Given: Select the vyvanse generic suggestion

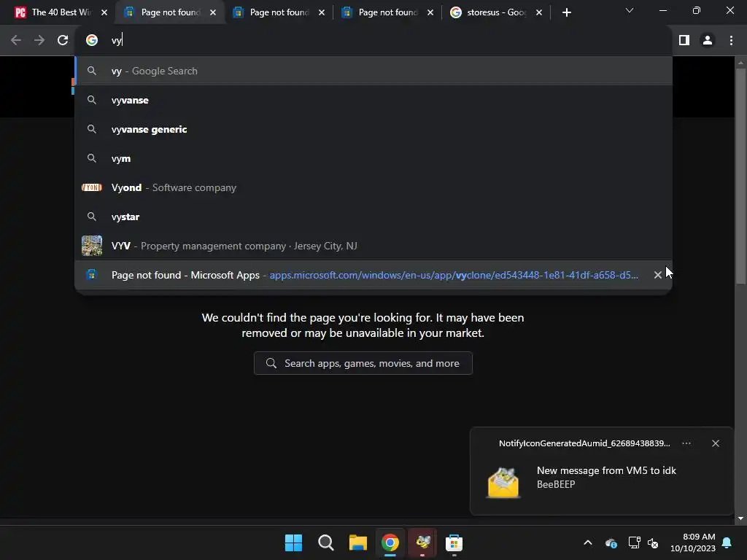Looking at the screenshot, I should (x=373, y=129).
